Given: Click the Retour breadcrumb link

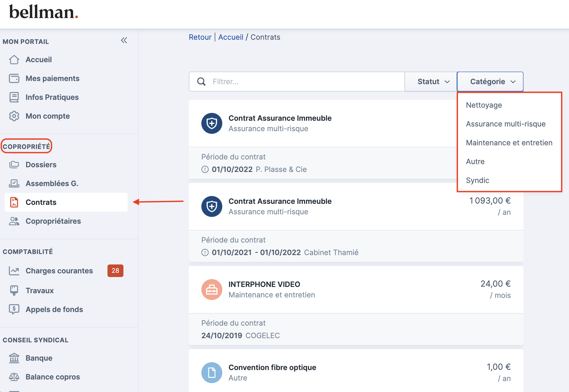Looking at the screenshot, I should point(200,37).
